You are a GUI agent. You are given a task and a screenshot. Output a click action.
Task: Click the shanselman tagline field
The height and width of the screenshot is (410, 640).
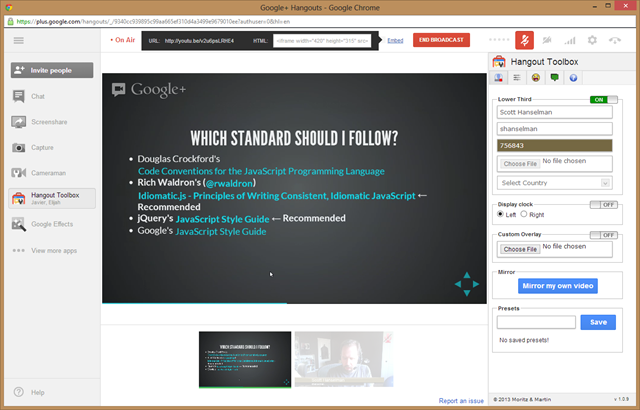click(555, 129)
